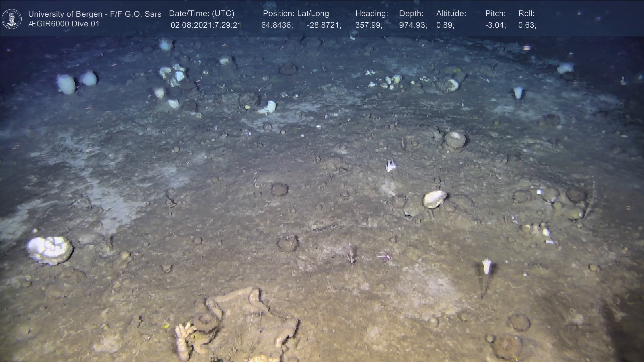This screenshot has height=362, width=644.
Task: Click the University of Bergen vessel title
Action: coord(95,14)
